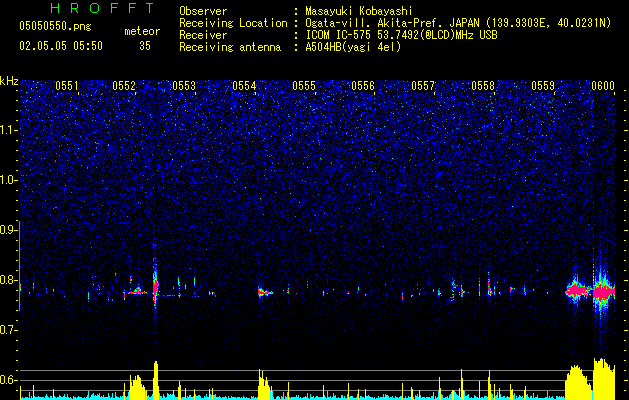Click the 0551 time marker

click(x=67, y=86)
